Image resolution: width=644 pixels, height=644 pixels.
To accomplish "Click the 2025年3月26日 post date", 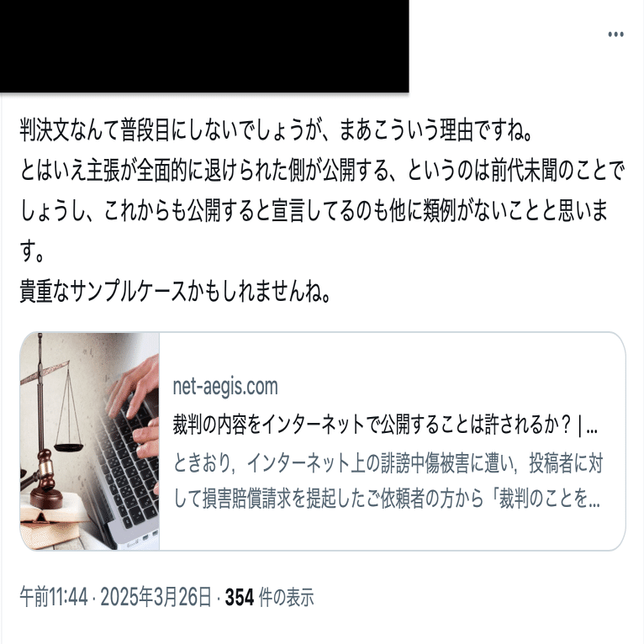I will pyautogui.click(x=156, y=597).
